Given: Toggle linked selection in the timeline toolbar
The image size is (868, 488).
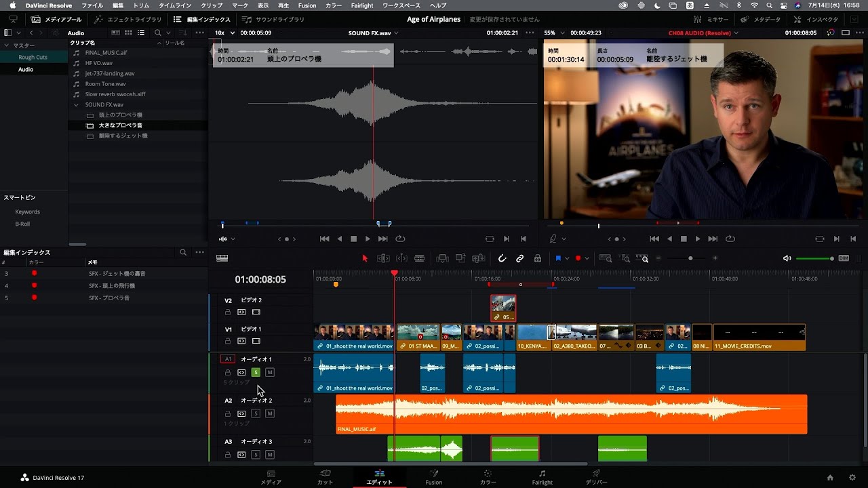Looking at the screenshot, I should [520, 258].
